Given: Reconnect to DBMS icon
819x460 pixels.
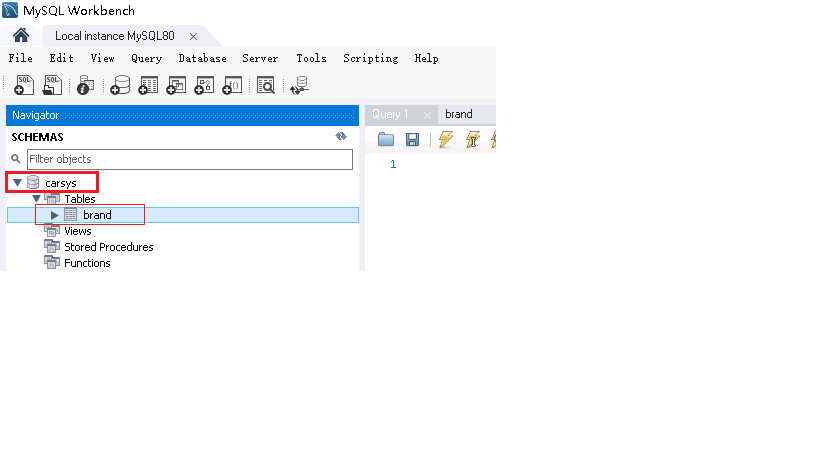Looking at the screenshot, I should point(300,85).
